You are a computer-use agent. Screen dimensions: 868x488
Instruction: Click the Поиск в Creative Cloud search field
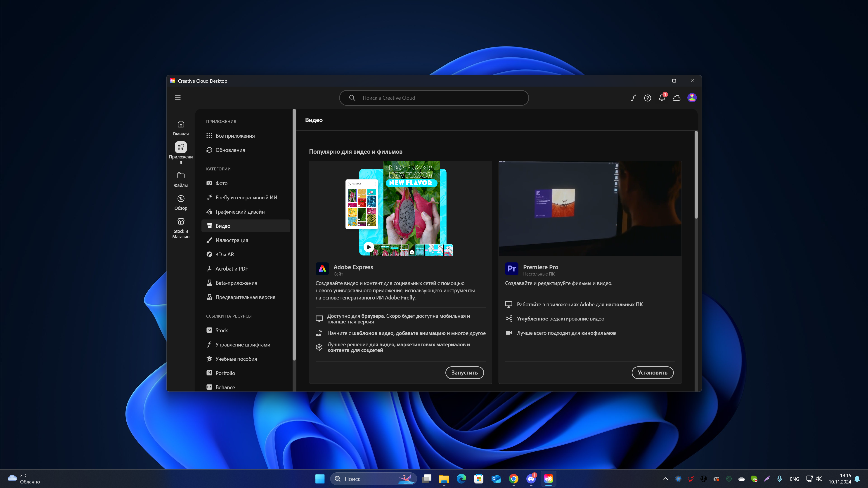tap(434, 98)
